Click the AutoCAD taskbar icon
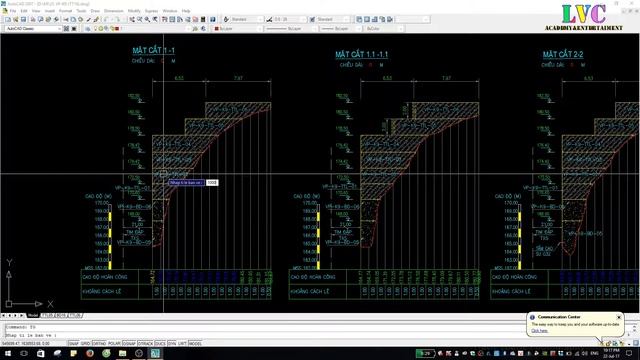Image resolution: width=640 pixels, height=360 pixels. tap(155, 353)
